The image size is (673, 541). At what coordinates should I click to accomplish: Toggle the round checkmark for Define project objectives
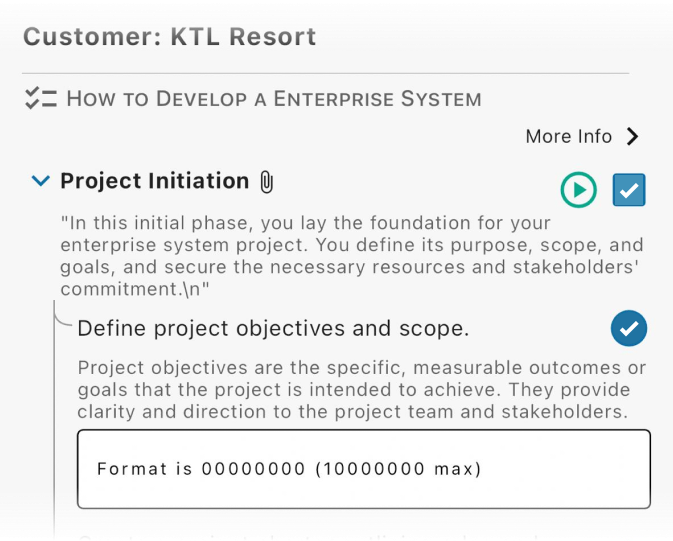(x=629, y=328)
